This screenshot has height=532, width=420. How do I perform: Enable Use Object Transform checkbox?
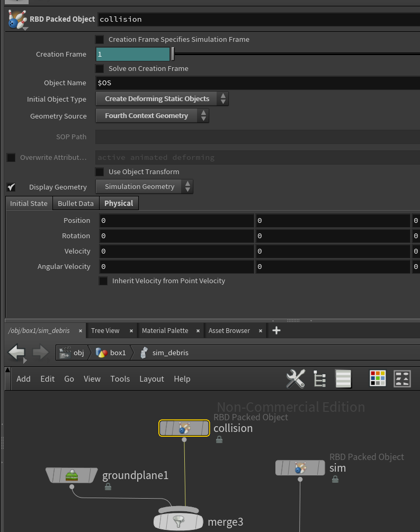(100, 172)
